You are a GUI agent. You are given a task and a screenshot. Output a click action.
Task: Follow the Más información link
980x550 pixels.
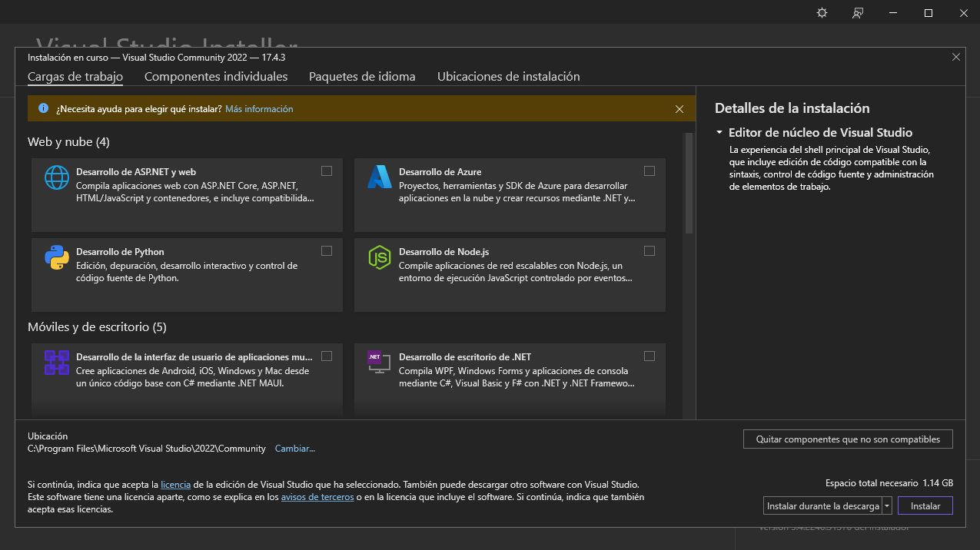click(259, 109)
